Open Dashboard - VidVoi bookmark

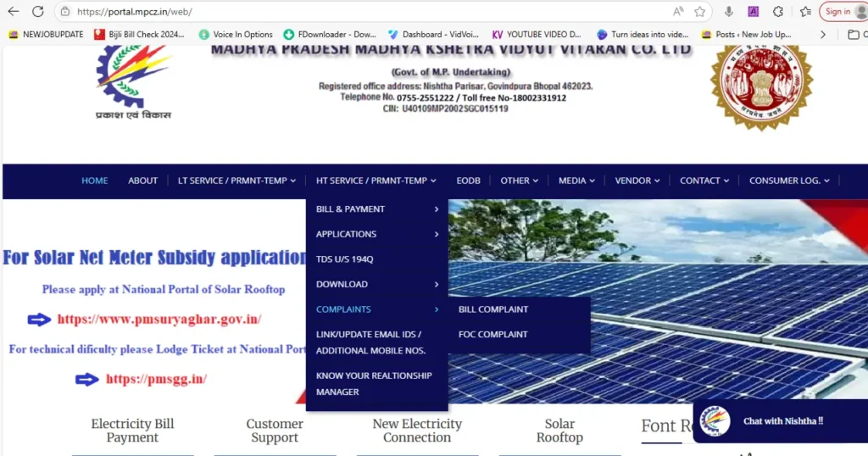pos(433,34)
